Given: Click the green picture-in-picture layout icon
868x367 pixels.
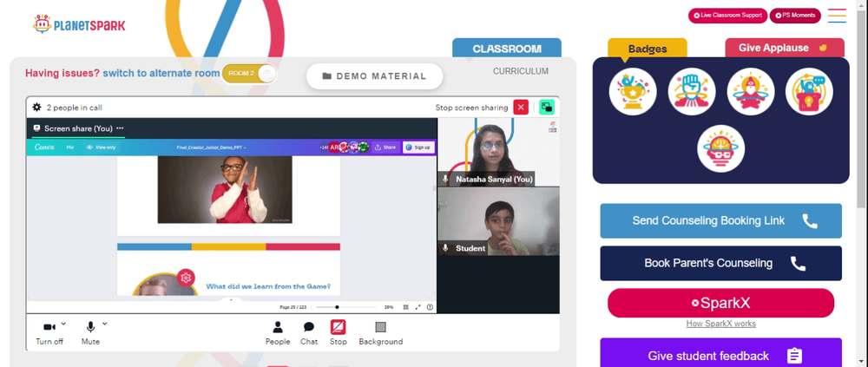Looking at the screenshot, I should (546, 108).
